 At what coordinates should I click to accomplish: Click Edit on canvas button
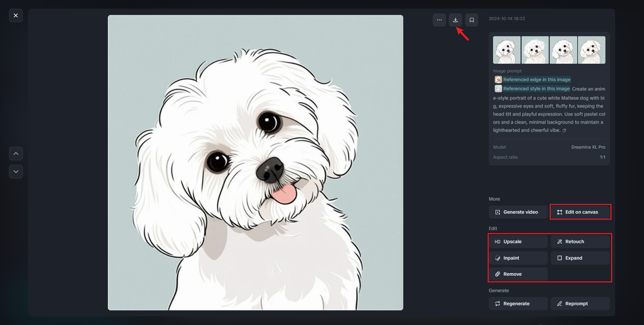pos(580,212)
